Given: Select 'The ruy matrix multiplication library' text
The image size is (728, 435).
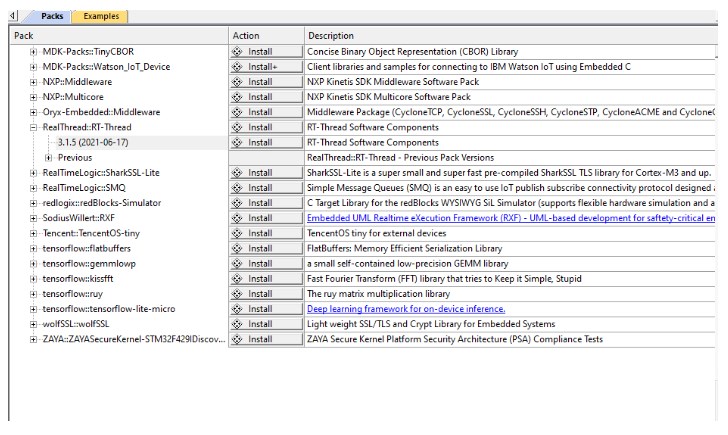Looking at the screenshot, I should 378,294.
